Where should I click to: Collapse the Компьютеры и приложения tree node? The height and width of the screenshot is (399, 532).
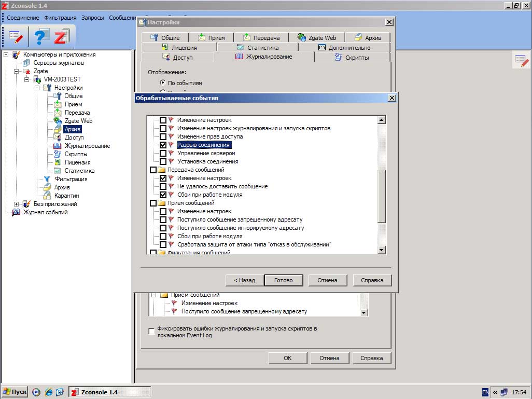coord(6,54)
